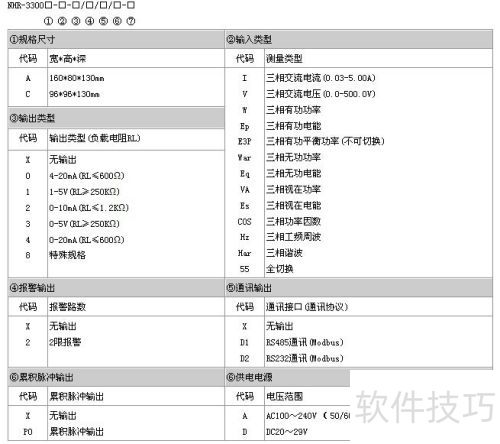This screenshot has width=500, height=444.
Task: Select the RS232通讯 (Modbus) row
Action: 359,358
